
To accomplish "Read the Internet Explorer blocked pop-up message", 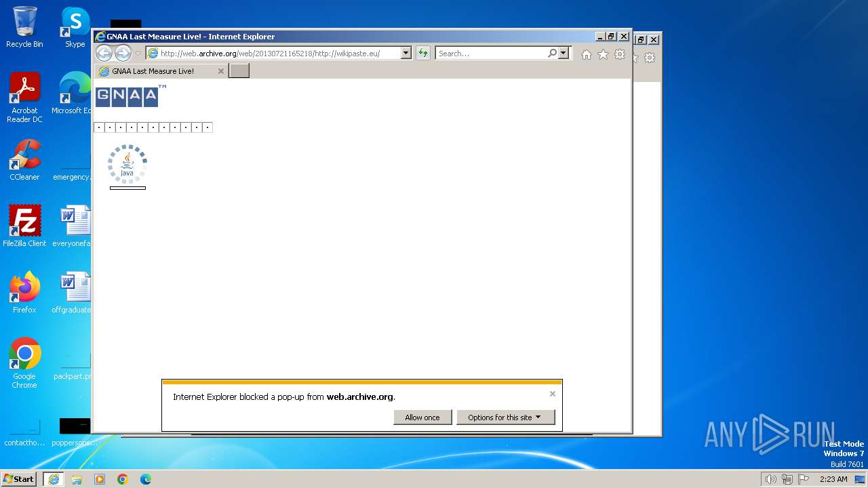I will 284,397.
